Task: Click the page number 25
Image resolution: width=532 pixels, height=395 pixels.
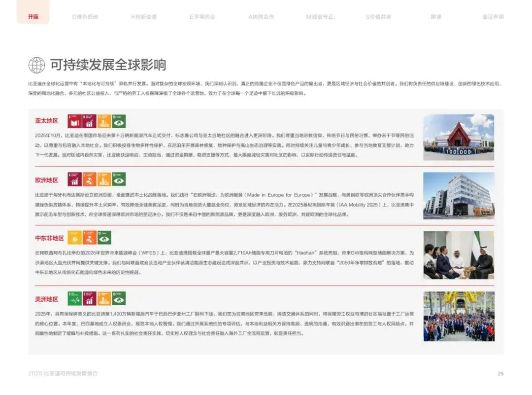Action: point(500,374)
